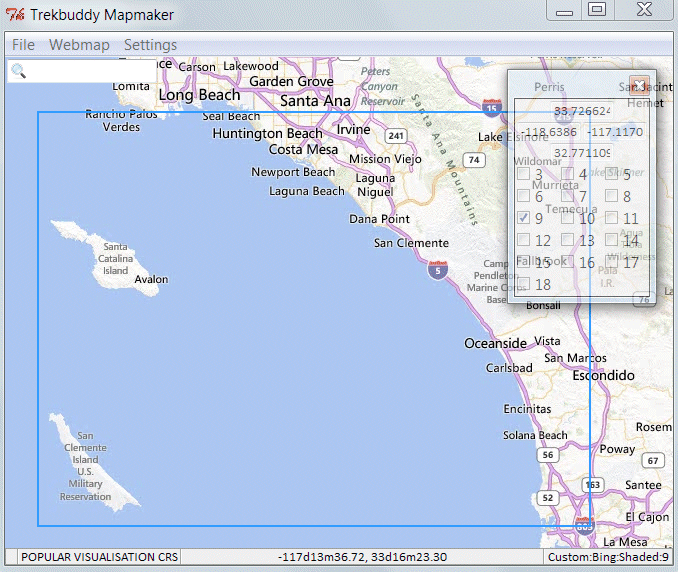Enable zoom level 3 checkbox
This screenshot has width=678, height=572.
pyautogui.click(x=523, y=174)
